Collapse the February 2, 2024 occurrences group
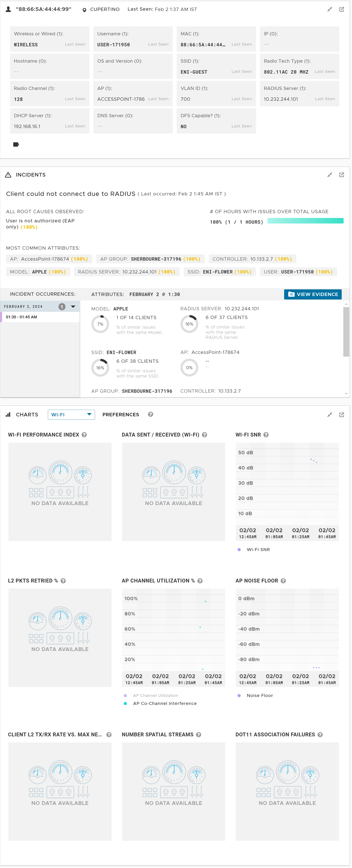Image resolution: width=352 pixels, height=868 pixels. point(73,307)
